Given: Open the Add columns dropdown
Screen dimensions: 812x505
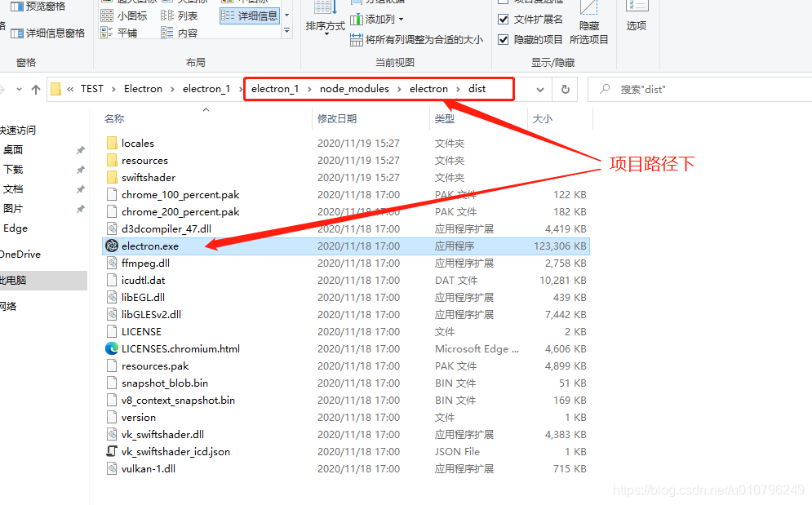Looking at the screenshot, I should 377,19.
